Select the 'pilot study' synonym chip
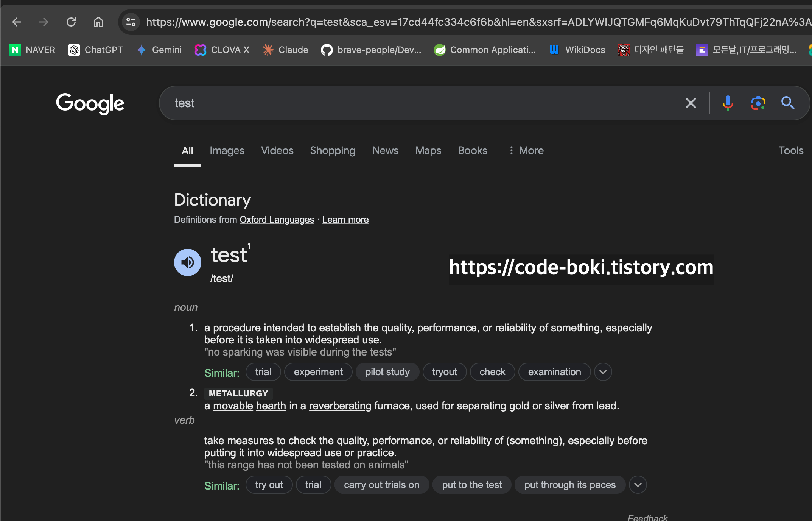The width and height of the screenshot is (812, 521). (387, 372)
